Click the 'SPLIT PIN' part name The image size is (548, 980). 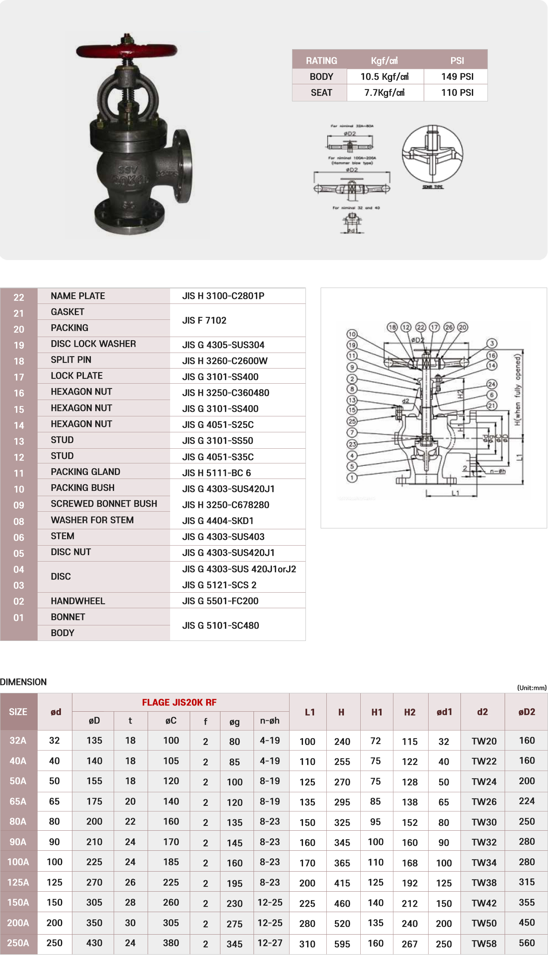coord(71,360)
